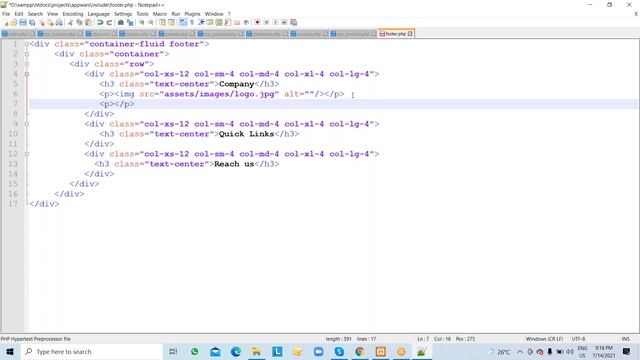Open the Task View button
The width and height of the screenshot is (640, 360).
tap(173, 351)
